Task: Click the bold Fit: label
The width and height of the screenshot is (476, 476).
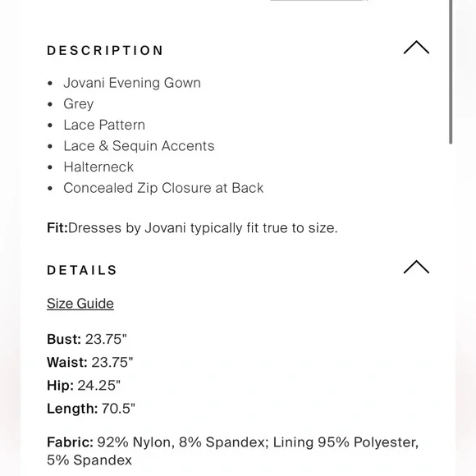Action: coord(57,227)
